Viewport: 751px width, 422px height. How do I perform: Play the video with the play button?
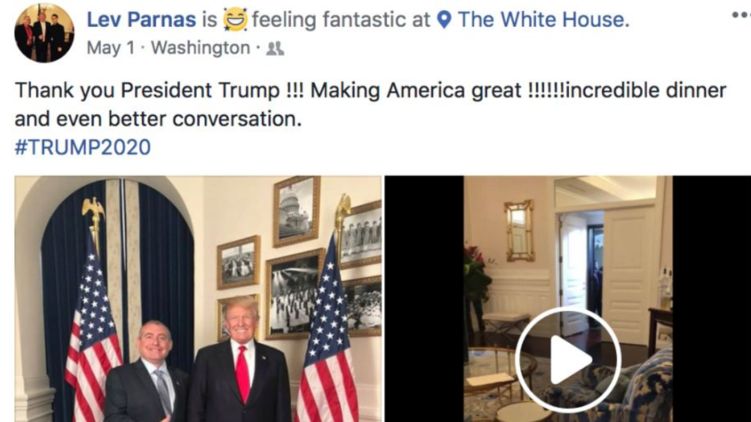pyautogui.click(x=568, y=360)
